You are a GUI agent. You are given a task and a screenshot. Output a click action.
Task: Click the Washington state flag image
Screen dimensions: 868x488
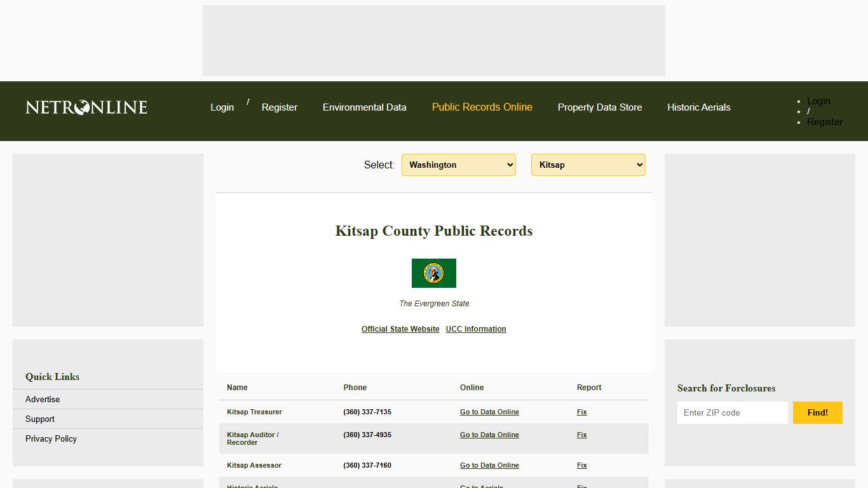coord(434,273)
